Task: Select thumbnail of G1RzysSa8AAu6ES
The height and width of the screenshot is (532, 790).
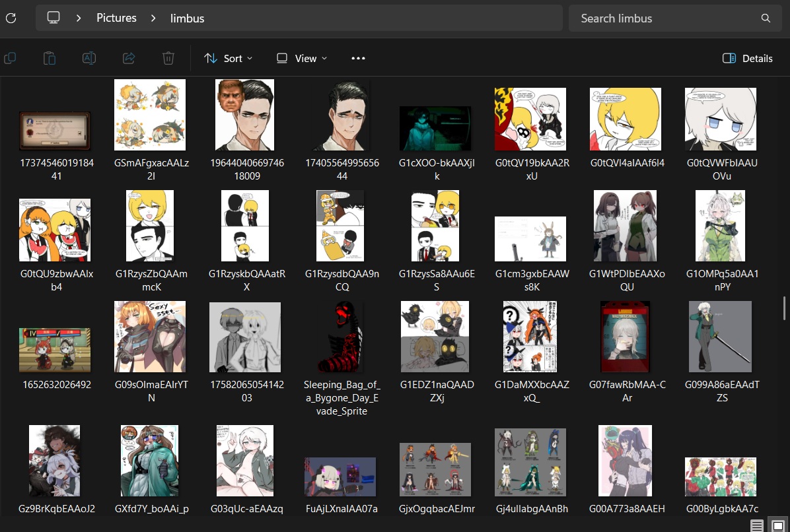Action: click(435, 226)
